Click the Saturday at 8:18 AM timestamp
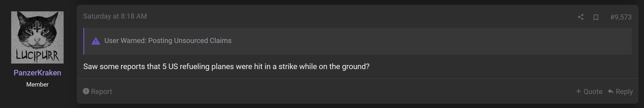 coord(115,16)
